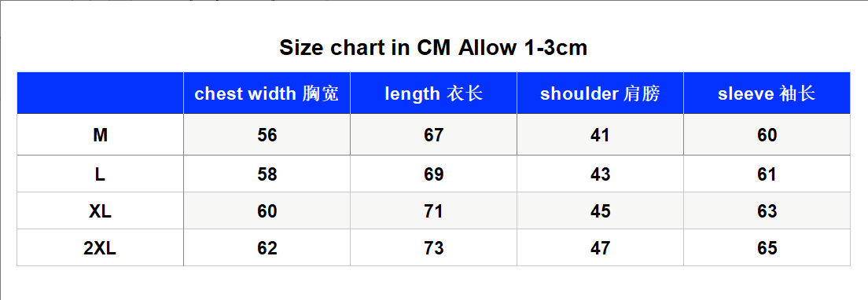Select sleeve value 65 for 2XL
This screenshot has width=868, height=300.
[767, 248]
